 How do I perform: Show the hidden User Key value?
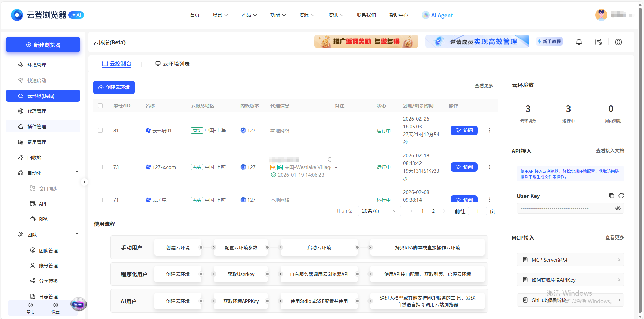tap(618, 208)
